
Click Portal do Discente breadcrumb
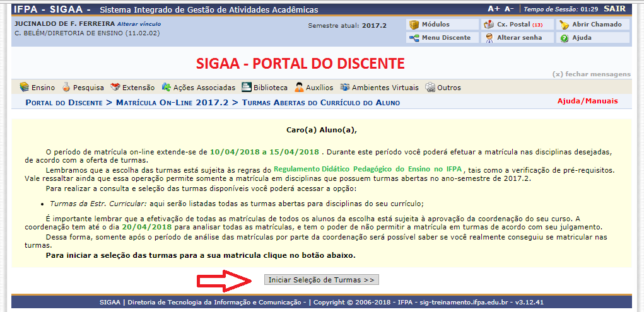(x=64, y=103)
